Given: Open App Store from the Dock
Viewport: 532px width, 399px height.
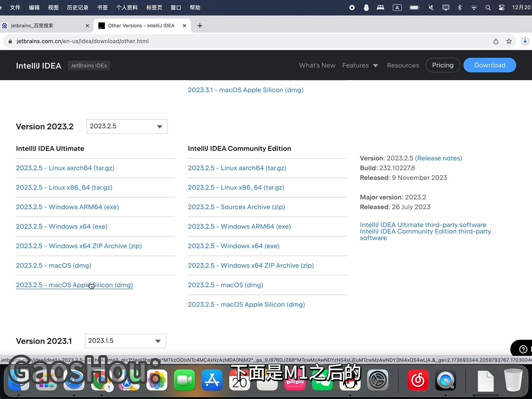Looking at the screenshot, I should click(x=212, y=380).
